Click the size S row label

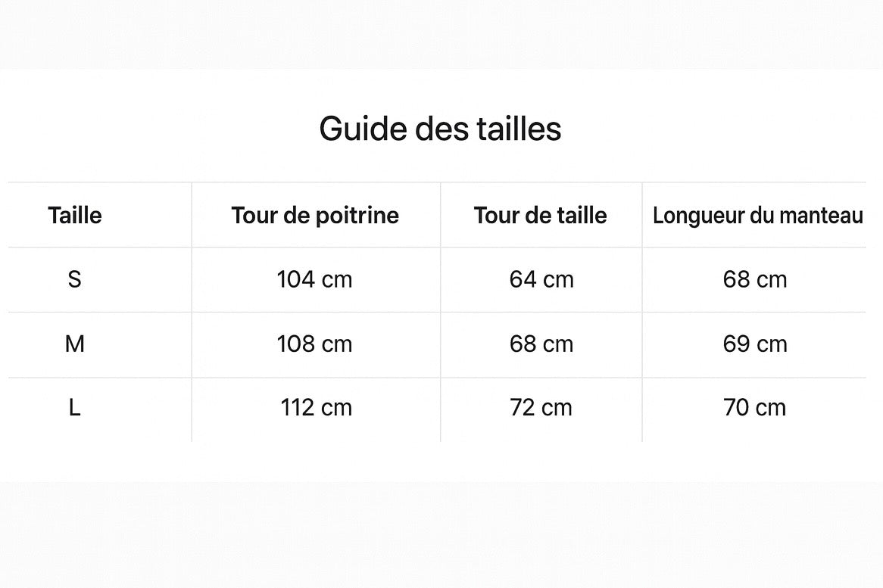(74, 280)
